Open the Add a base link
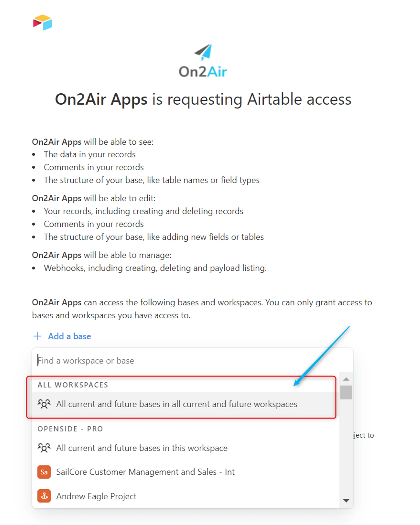 tap(69, 336)
